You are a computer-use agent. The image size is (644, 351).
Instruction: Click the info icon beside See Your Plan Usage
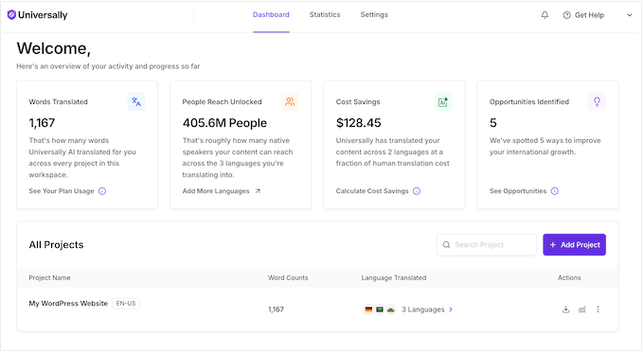click(x=102, y=191)
